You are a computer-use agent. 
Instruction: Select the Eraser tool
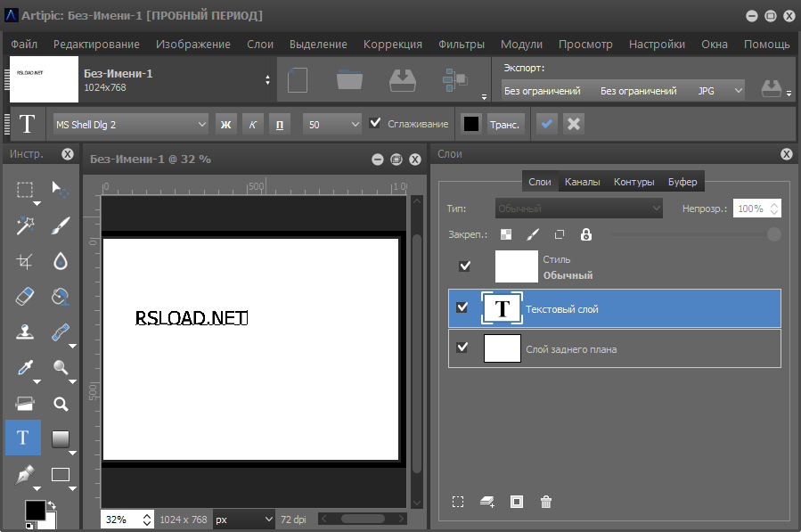pos(25,296)
